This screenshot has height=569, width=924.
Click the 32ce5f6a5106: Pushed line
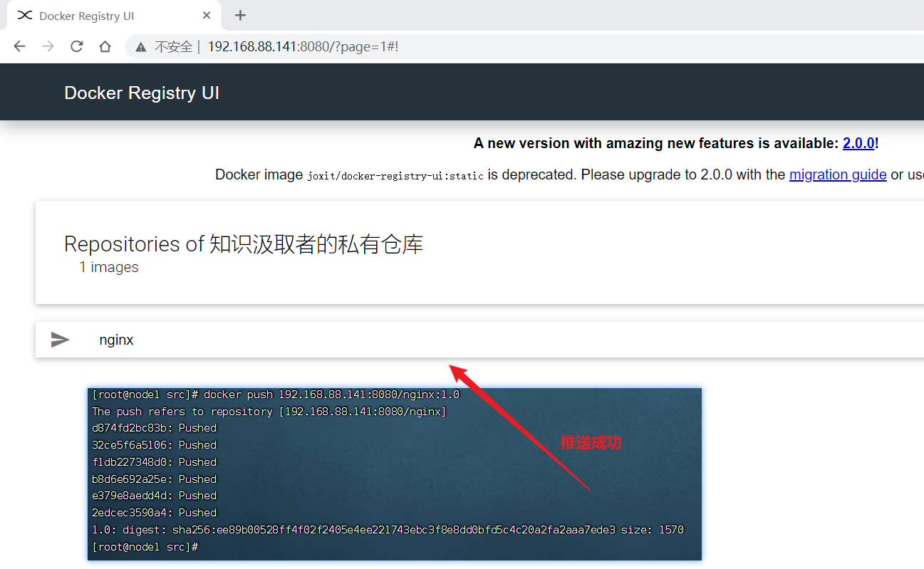(154, 445)
